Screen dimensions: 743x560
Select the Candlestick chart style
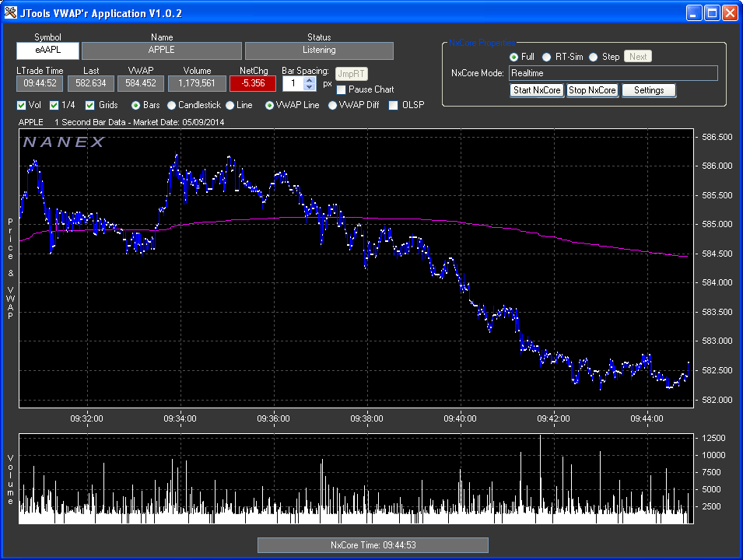tap(171, 105)
